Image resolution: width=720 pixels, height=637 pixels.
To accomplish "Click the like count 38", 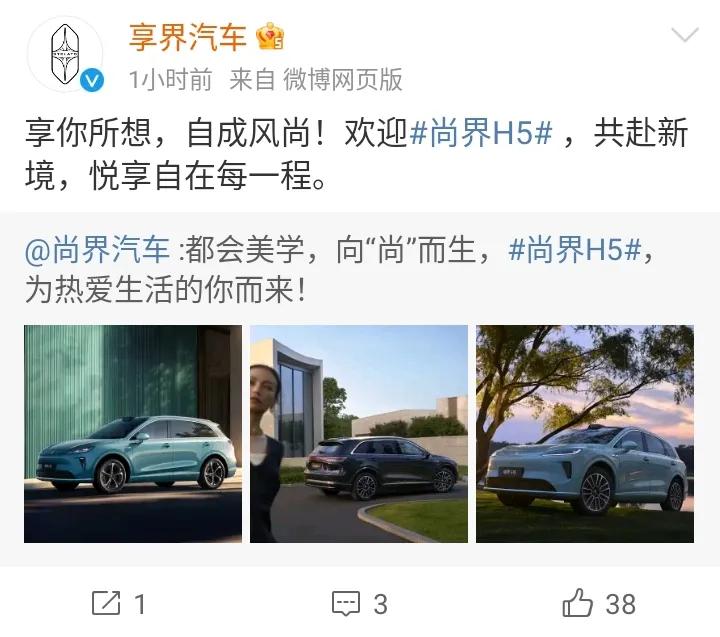I will [x=620, y=604].
